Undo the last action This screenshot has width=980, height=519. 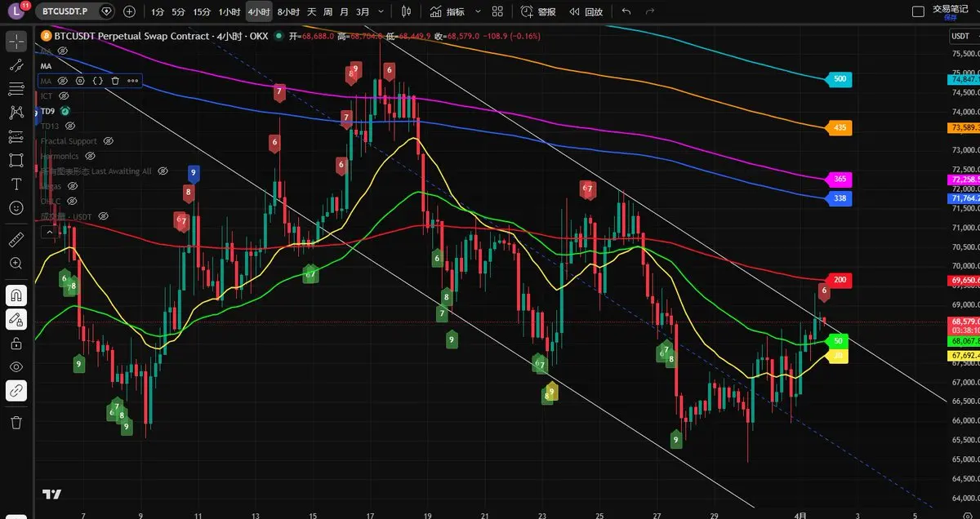point(626,11)
